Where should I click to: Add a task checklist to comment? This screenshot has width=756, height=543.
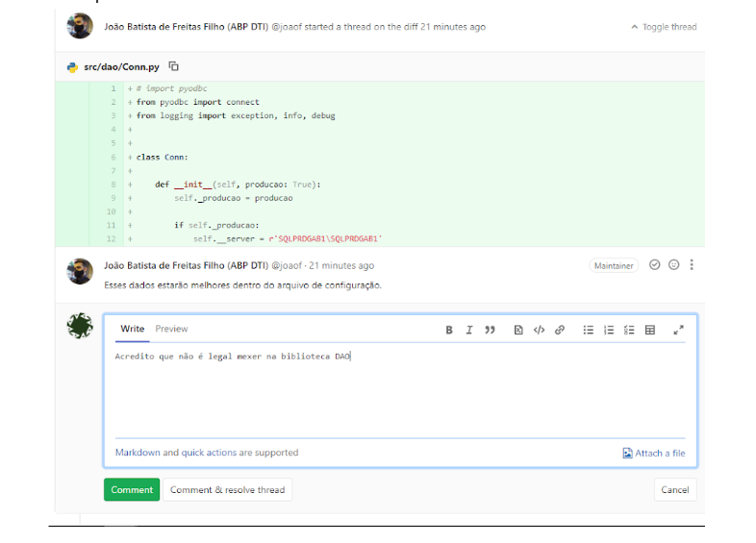tap(629, 330)
